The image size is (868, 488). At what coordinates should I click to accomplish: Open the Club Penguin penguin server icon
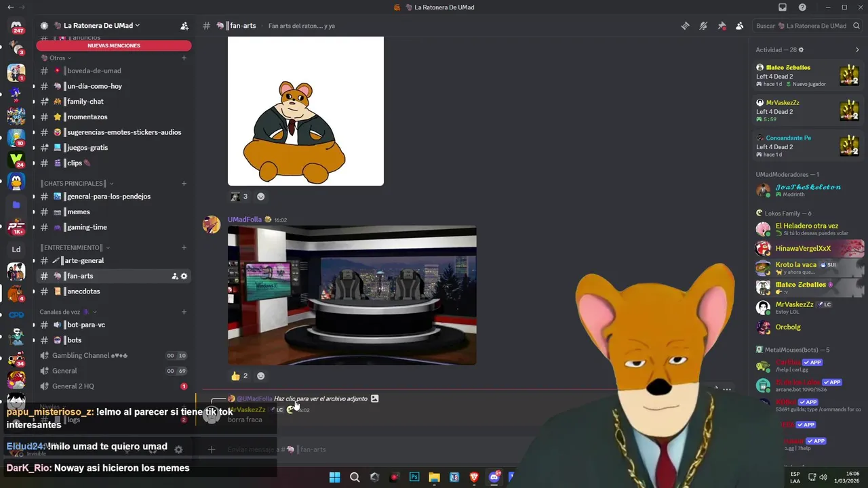click(16, 182)
